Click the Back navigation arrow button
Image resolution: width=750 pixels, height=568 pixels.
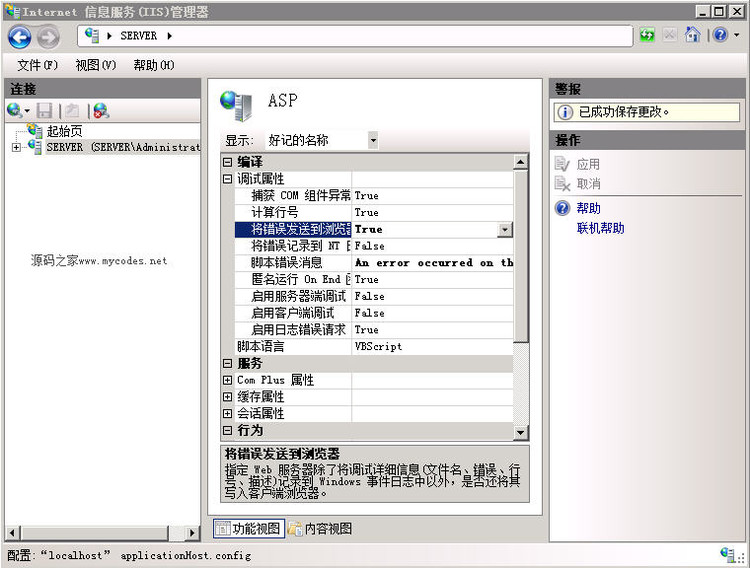(x=20, y=37)
